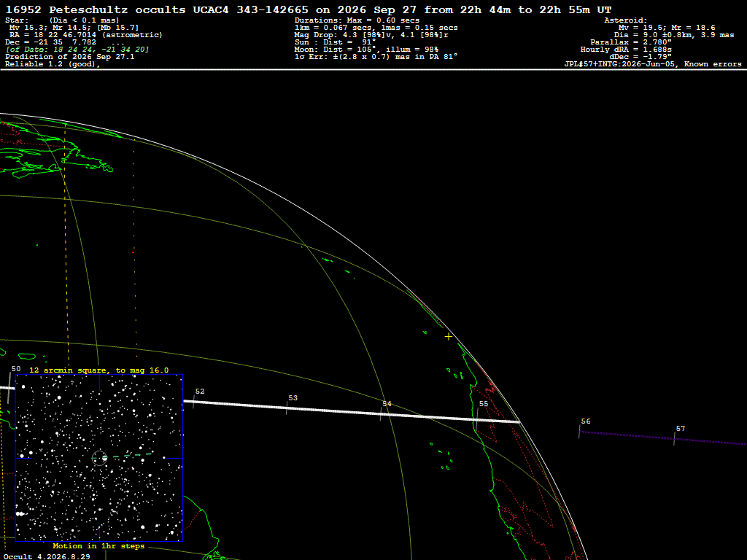This screenshot has height=560, width=747.
Task: Select the 52 minute tick mark
Action: point(194,402)
